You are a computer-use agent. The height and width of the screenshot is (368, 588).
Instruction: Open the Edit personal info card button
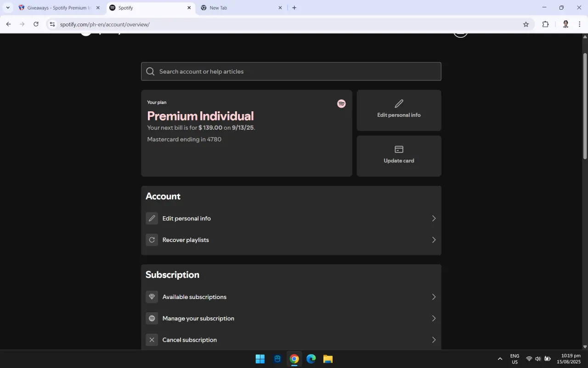coord(399,110)
